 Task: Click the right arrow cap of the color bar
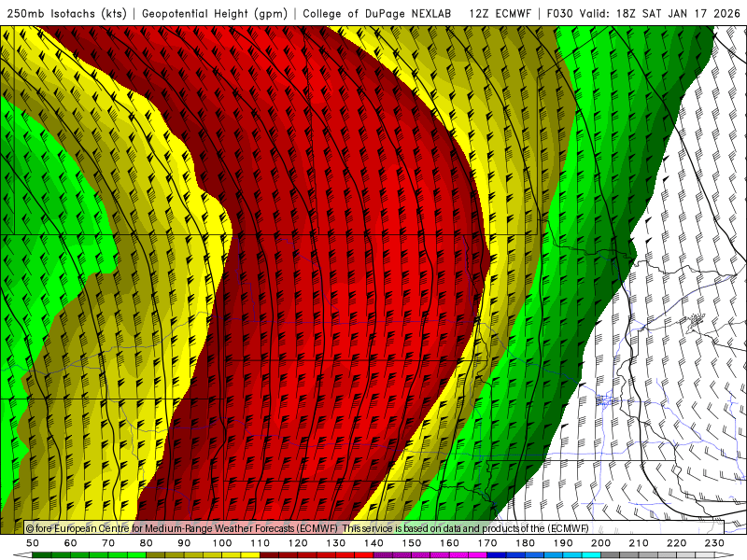pos(725,555)
